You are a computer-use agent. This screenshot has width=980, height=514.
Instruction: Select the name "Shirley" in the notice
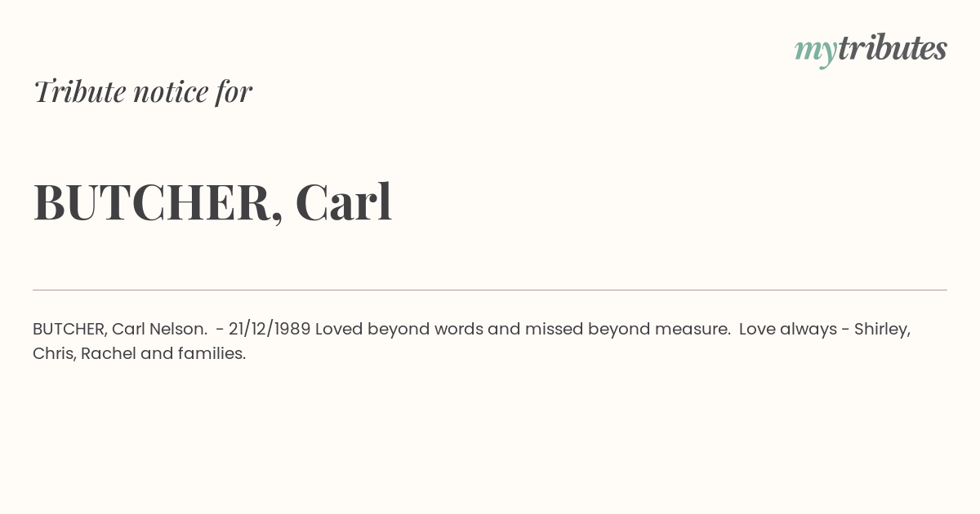(880, 330)
